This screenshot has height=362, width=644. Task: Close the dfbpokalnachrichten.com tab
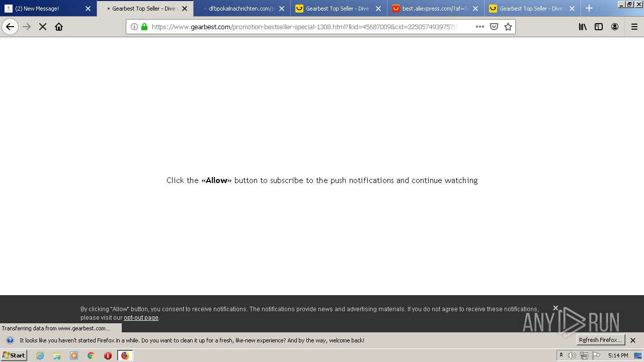(282, 9)
